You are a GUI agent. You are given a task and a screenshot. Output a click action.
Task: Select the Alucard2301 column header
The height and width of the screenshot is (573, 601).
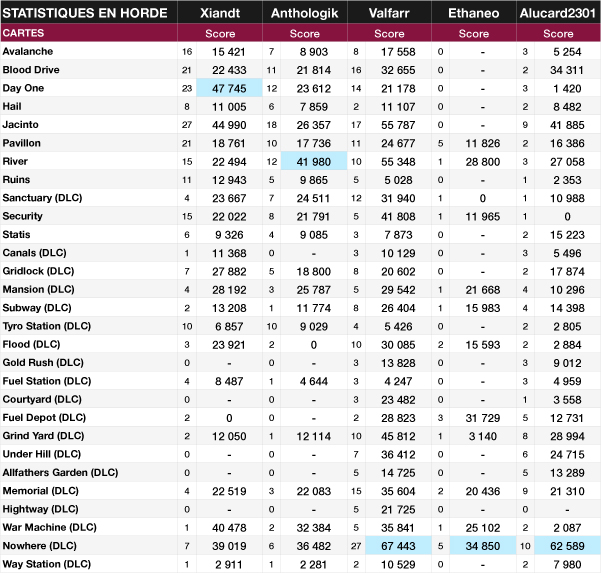coord(558,13)
